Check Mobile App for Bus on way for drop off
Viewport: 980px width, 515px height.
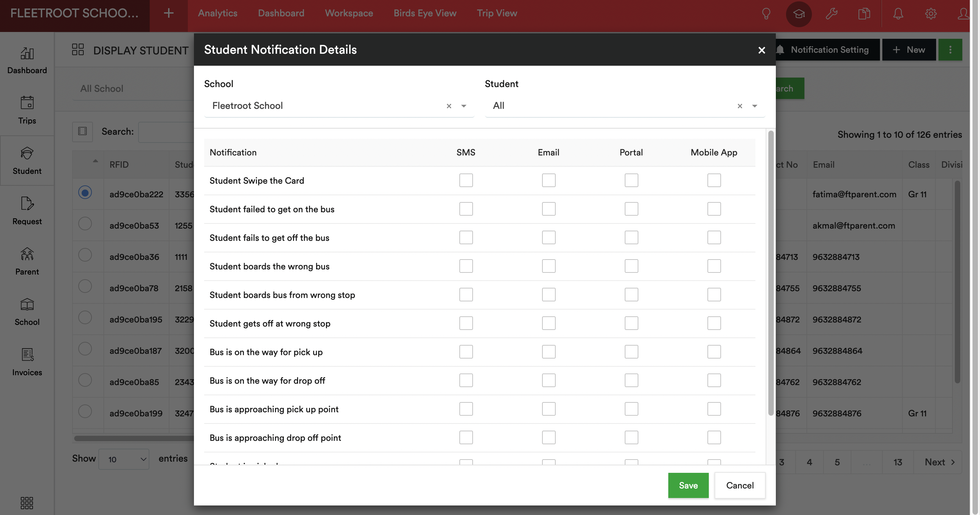click(714, 380)
